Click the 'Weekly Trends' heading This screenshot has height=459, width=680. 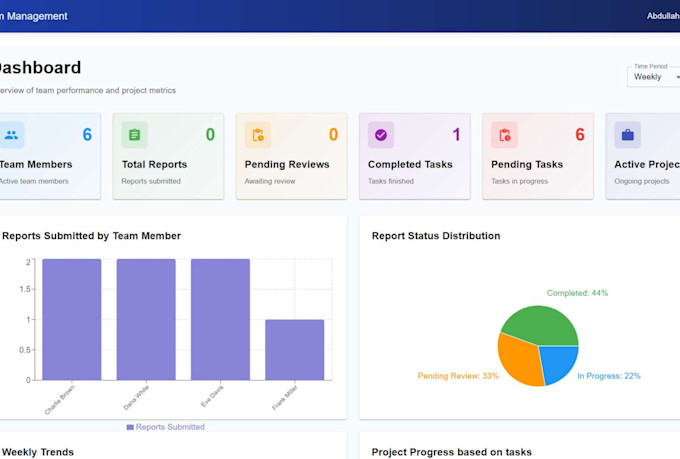coord(38,452)
